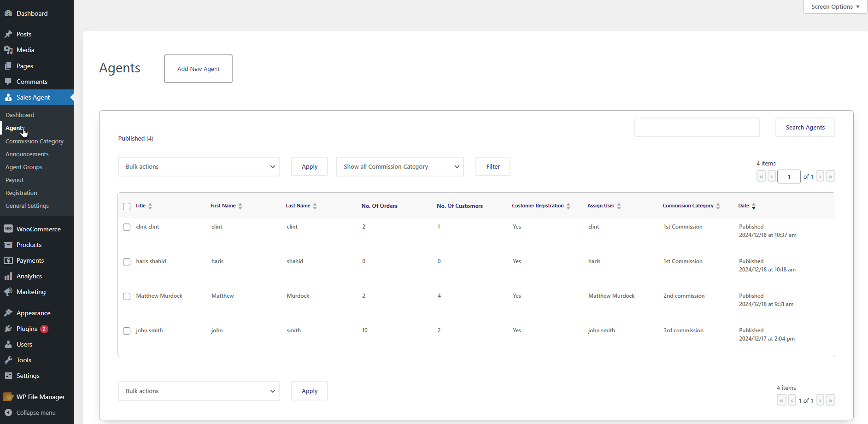Open the clint clint agent title

click(x=147, y=227)
